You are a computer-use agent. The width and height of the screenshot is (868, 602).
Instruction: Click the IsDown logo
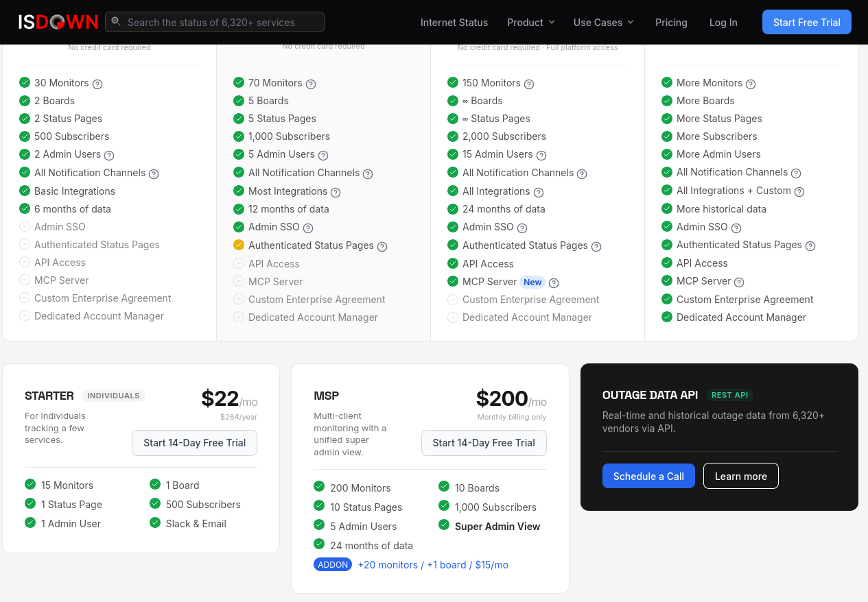click(x=58, y=22)
